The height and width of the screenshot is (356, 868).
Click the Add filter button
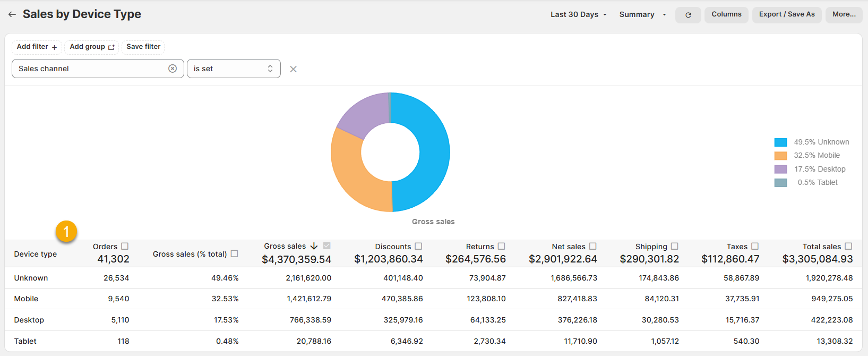[37, 47]
